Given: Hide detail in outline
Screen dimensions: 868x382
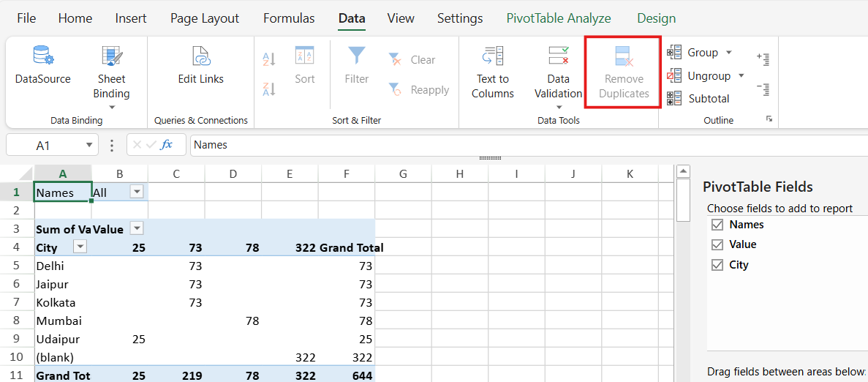Looking at the screenshot, I should pos(763,89).
